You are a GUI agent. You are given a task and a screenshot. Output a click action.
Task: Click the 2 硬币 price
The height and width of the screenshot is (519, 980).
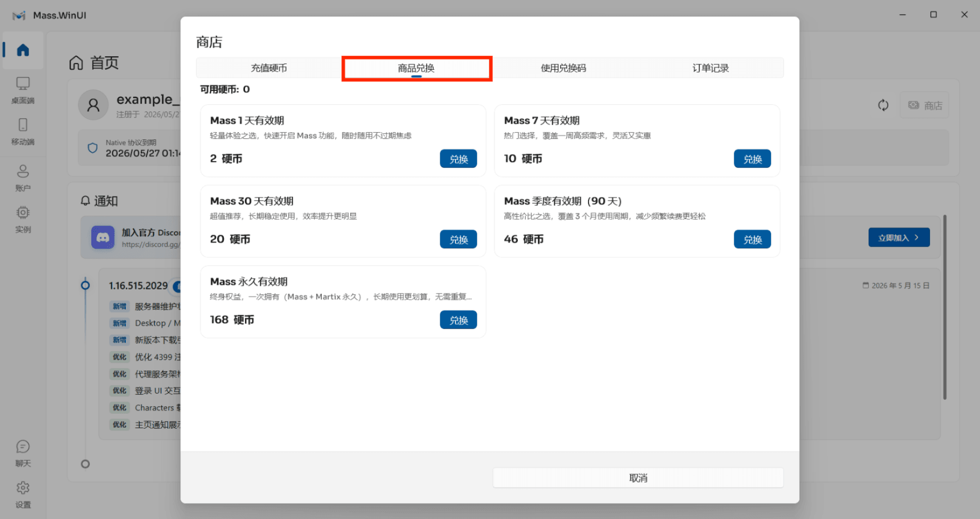[x=226, y=159]
